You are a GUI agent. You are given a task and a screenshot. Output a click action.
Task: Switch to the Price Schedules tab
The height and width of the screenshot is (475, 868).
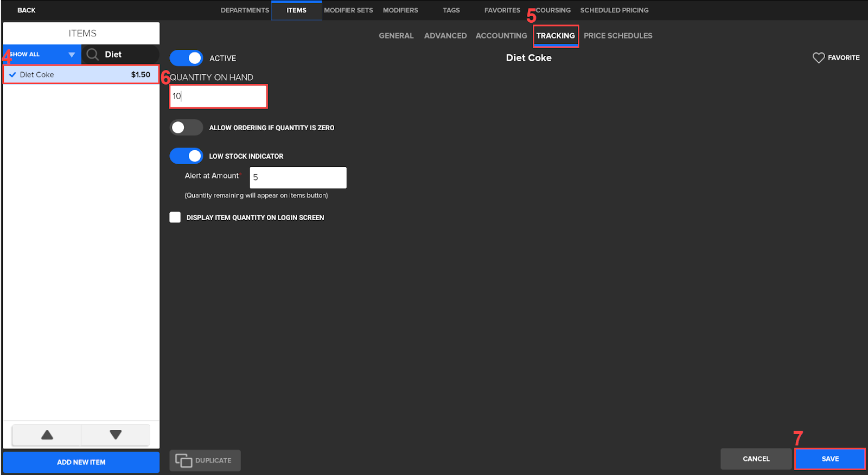point(618,36)
